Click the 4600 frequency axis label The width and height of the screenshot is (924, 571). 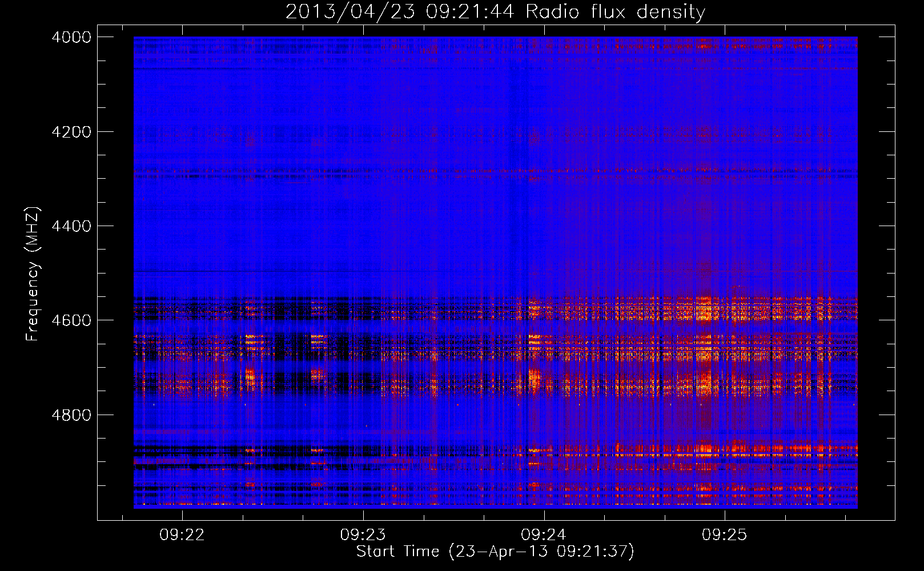(71, 320)
